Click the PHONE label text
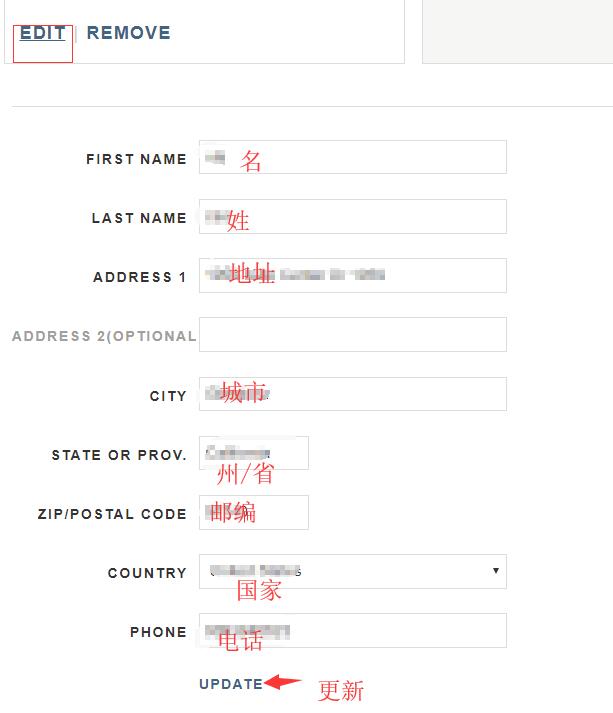Screen dimensions: 613x713 pyautogui.click(x=158, y=632)
